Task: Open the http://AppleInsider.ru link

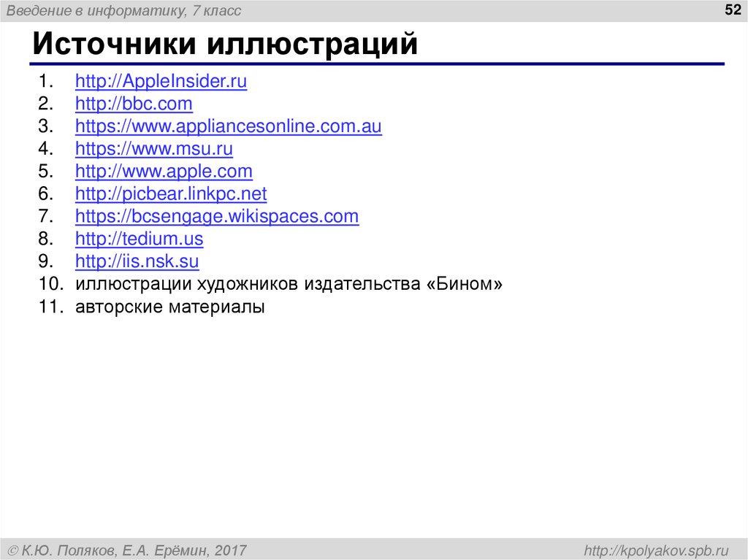Action: (x=161, y=82)
